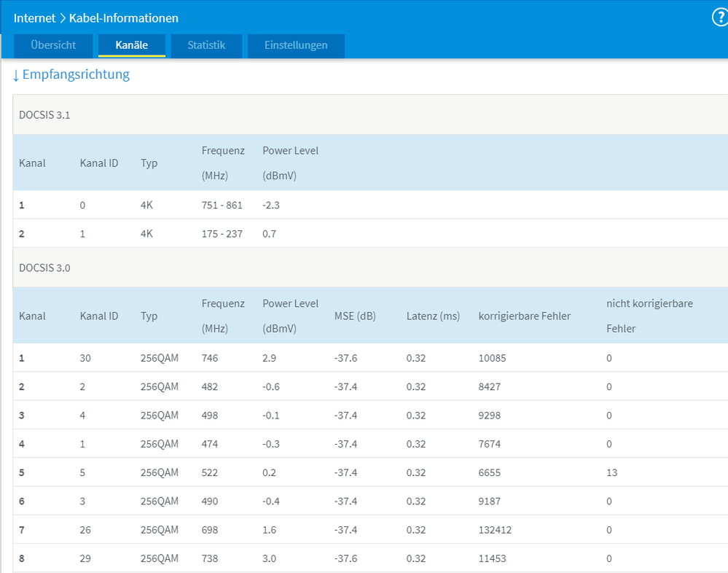Click latency 0.32 in the 698 MHz row
This screenshot has height=573, width=728.
[416, 530]
